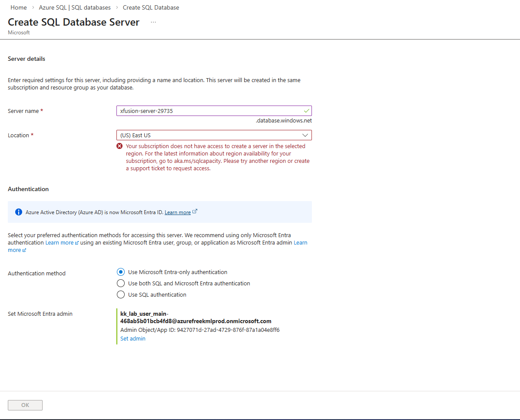Click the Set Microsoft Entra admin label

(40, 314)
